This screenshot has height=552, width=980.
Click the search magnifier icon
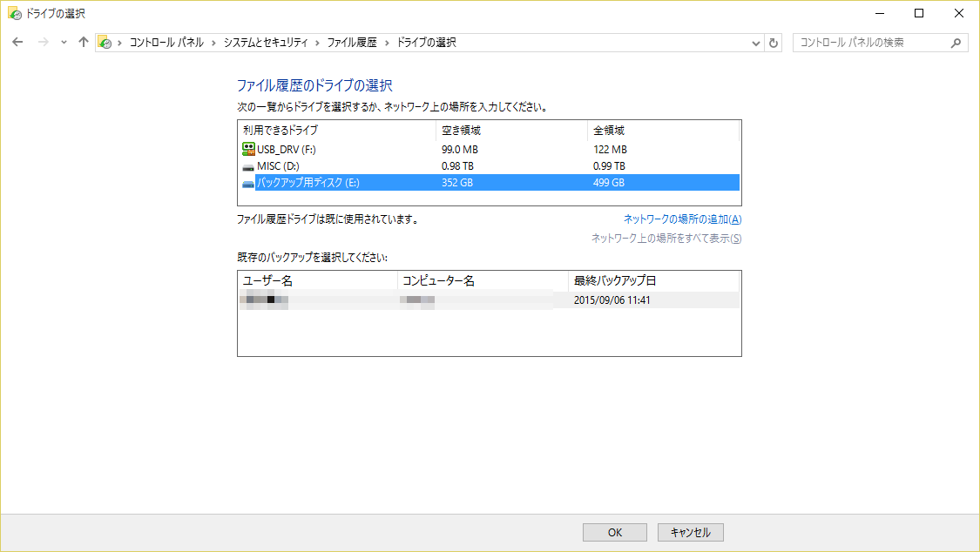956,43
